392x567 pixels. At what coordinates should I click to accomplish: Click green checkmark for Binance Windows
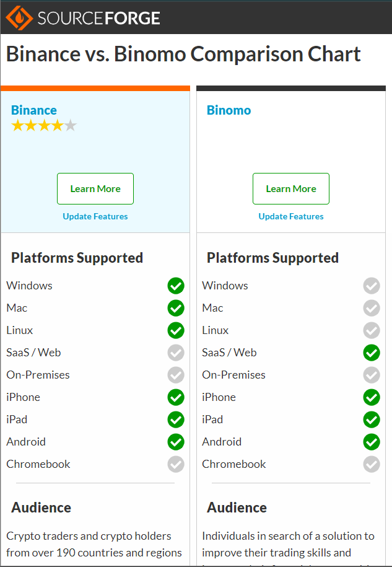tap(176, 286)
